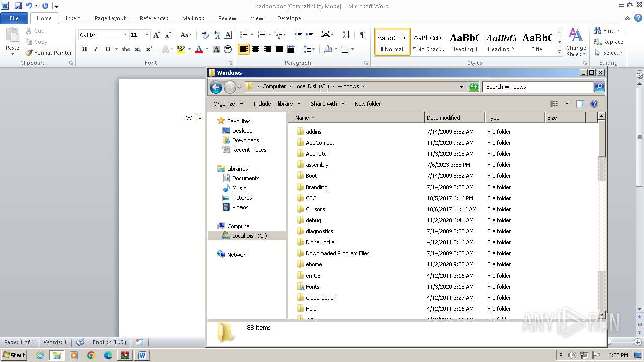This screenshot has height=362, width=644.
Task: Apply the Heading 1 style
Action: (x=465, y=42)
